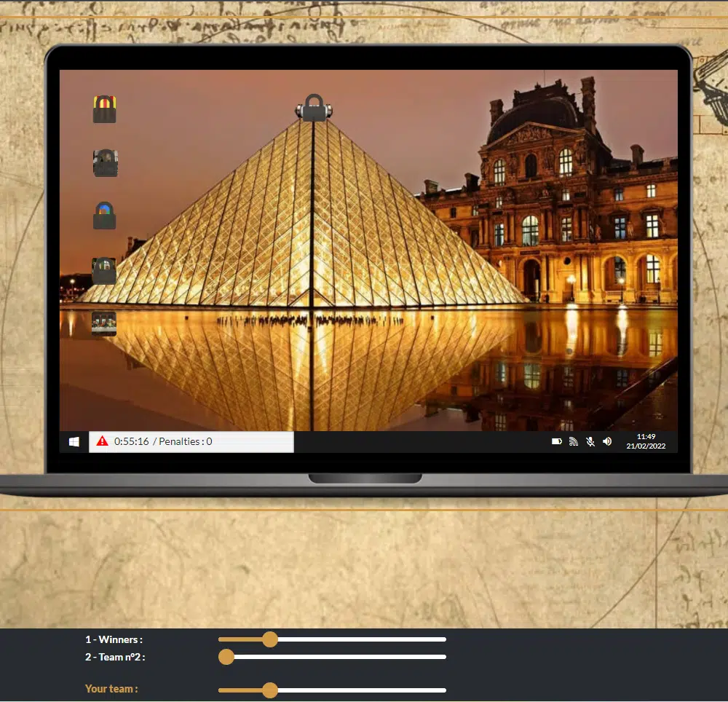Click the speaker volume tray icon

pos(607,441)
